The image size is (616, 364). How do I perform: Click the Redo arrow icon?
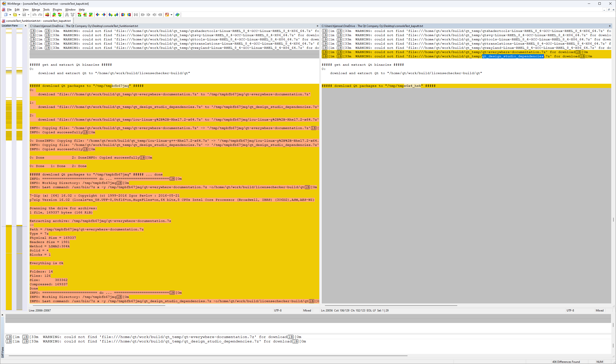click(x=40, y=15)
